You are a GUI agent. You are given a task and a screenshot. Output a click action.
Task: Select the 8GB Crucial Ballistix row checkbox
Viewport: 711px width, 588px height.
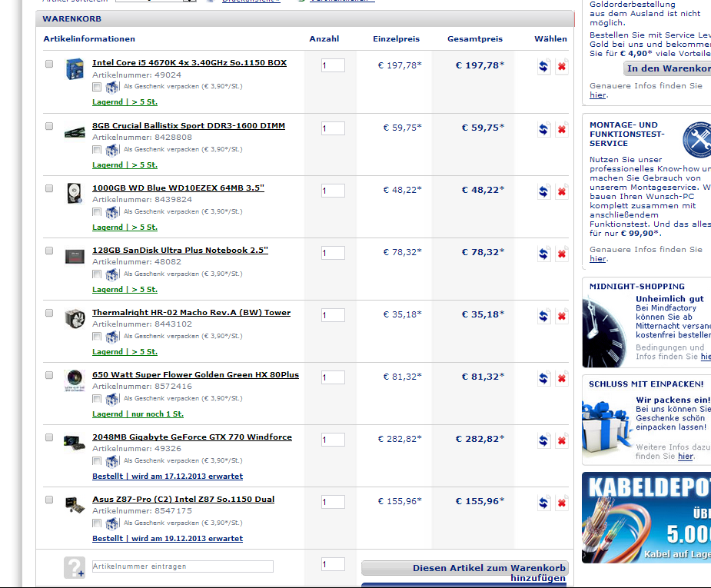(49, 126)
